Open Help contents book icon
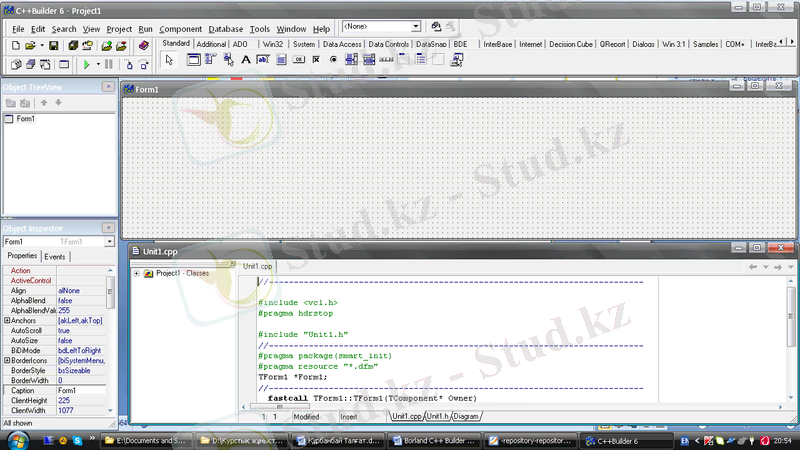800x450 pixels. click(143, 46)
